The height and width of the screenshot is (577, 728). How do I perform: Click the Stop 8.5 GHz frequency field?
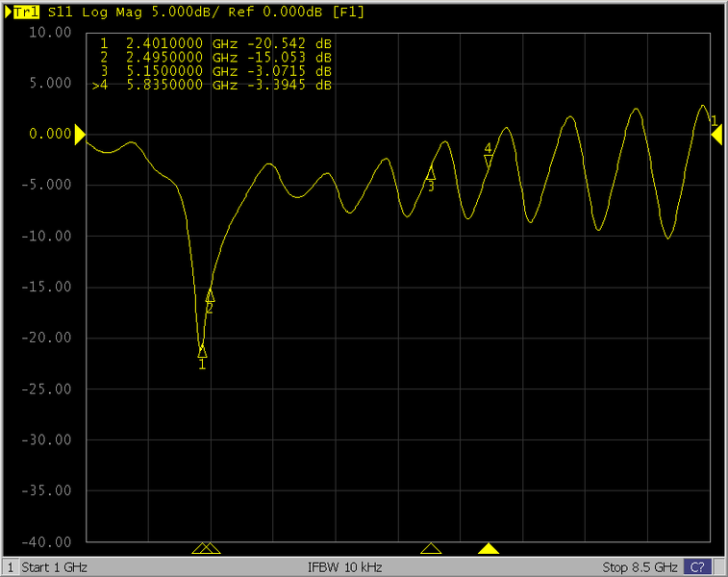coord(640,566)
